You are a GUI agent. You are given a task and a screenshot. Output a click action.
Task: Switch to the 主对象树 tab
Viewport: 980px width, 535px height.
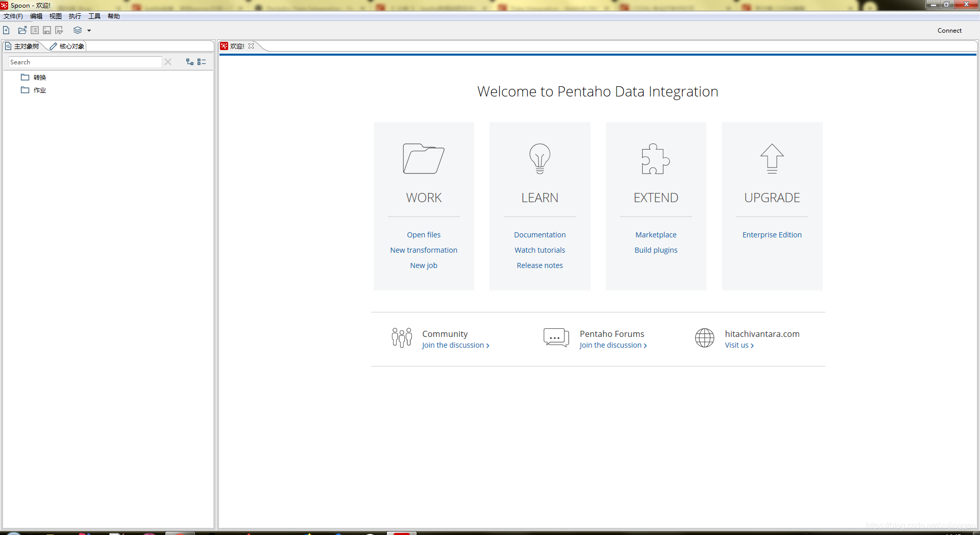[x=22, y=46]
